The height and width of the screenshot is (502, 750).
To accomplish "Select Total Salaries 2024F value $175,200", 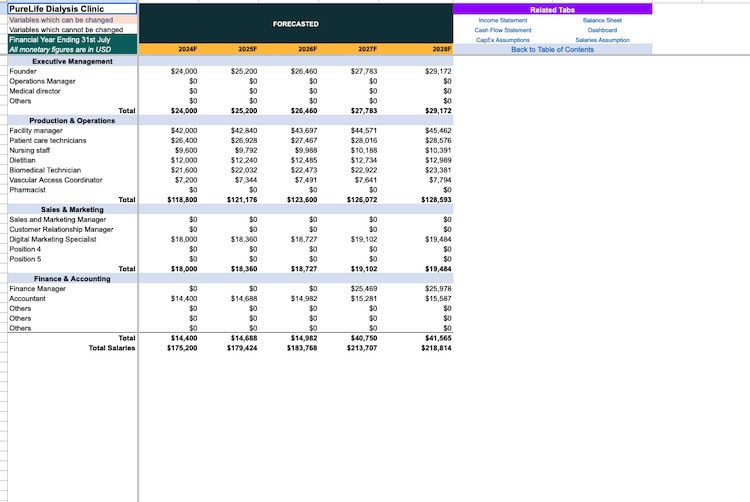I will pyautogui.click(x=182, y=348).
